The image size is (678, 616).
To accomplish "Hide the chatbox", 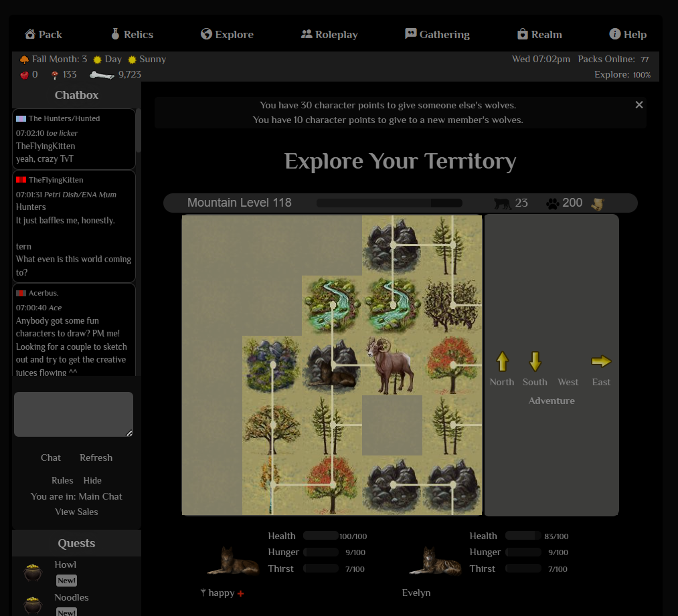I will click(x=92, y=481).
